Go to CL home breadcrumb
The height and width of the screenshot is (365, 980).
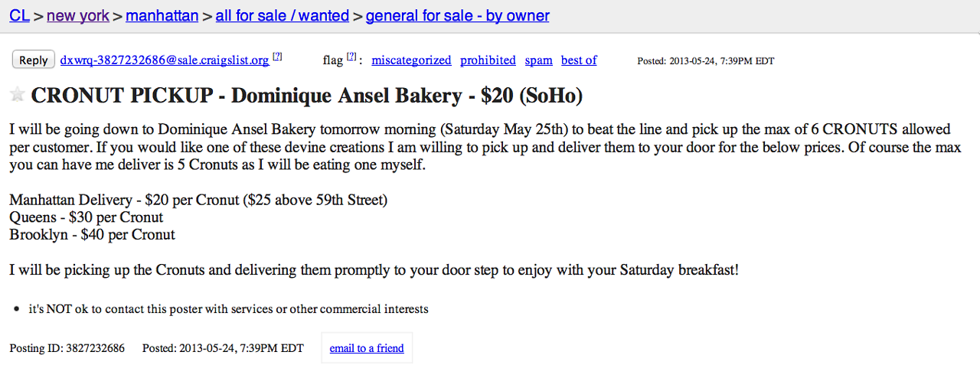(x=19, y=15)
